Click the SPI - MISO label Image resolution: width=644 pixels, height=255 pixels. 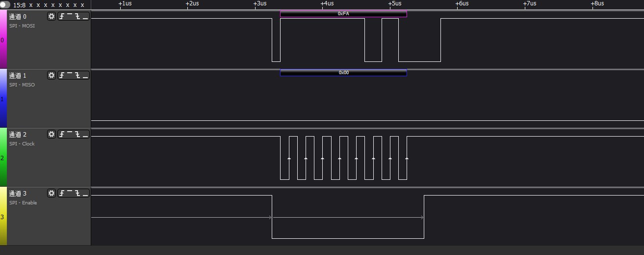(22, 85)
